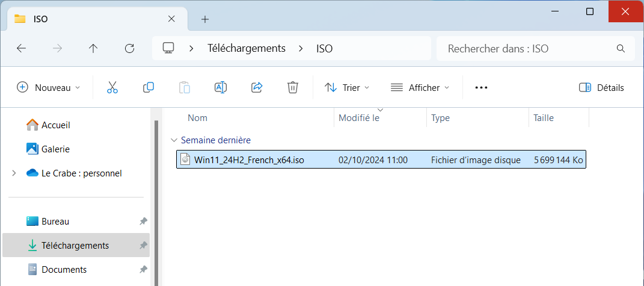Image resolution: width=644 pixels, height=286 pixels.
Task: Click the navigation pane vertical scrollbar
Action: click(156, 203)
